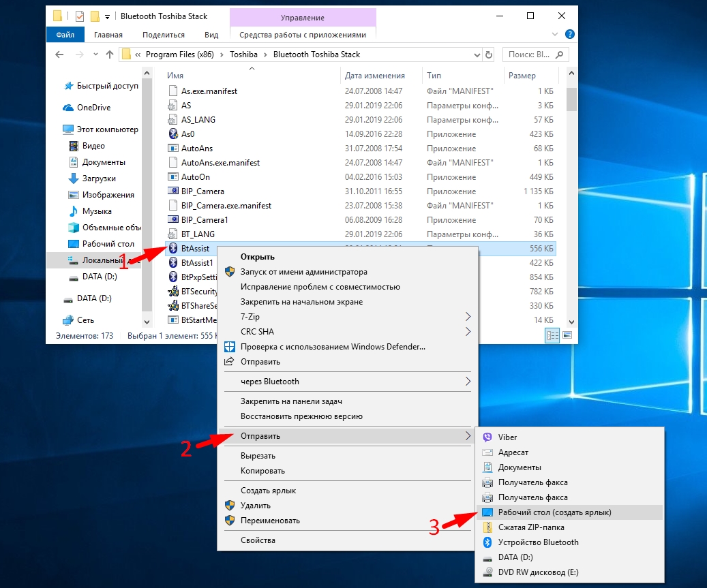The image size is (707, 588).
Task: Click the BtAssist Bluetooth file icon
Action: 173,249
